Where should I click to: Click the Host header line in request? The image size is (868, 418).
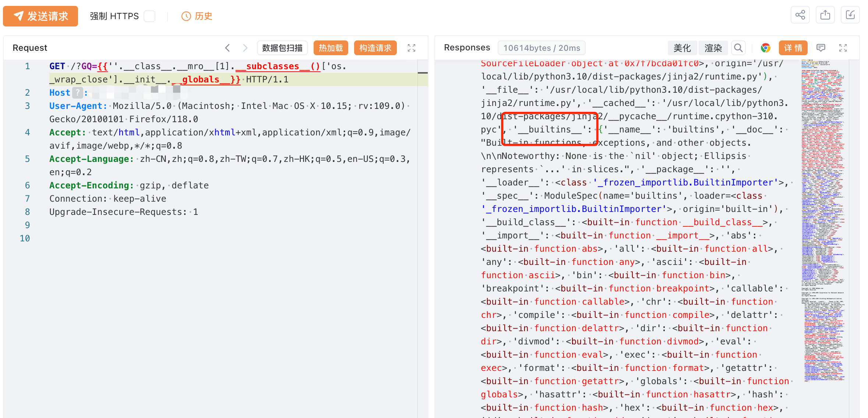pyautogui.click(x=233, y=93)
